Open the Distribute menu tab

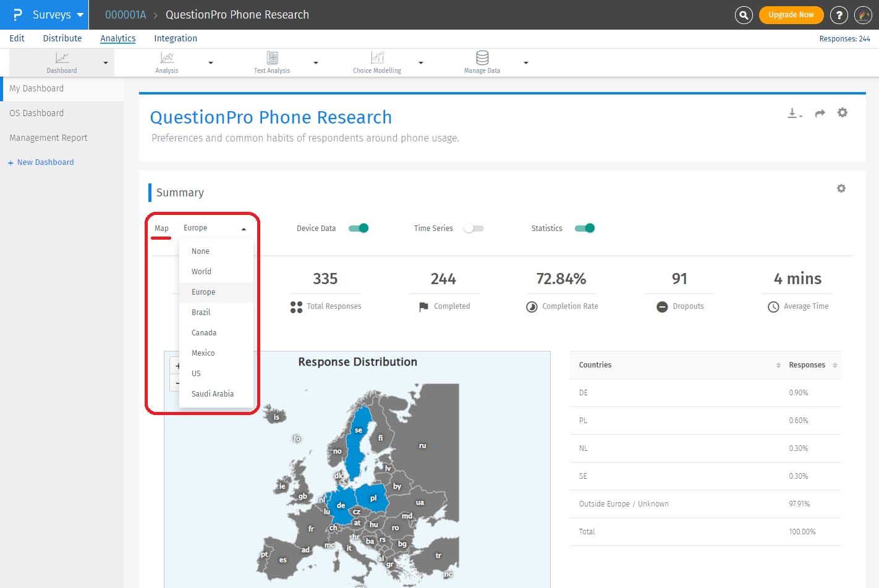62,38
